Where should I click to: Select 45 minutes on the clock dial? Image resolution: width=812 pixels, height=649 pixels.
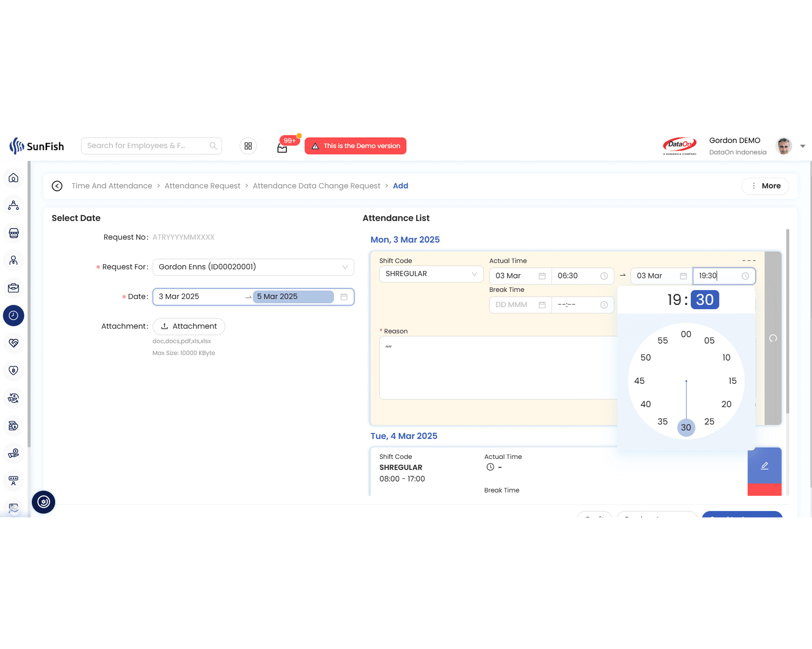[x=639, y=381]
